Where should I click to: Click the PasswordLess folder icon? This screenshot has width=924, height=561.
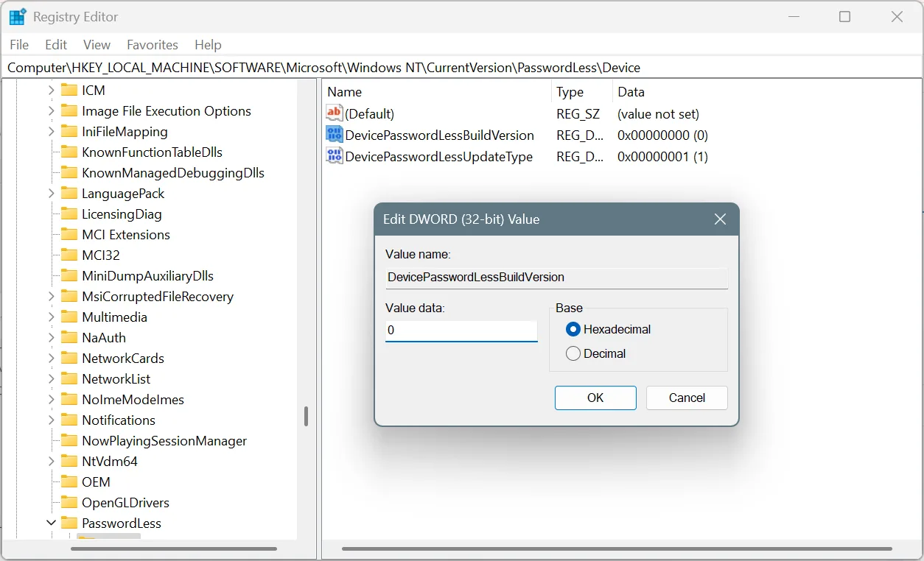(x=69, y=523)
